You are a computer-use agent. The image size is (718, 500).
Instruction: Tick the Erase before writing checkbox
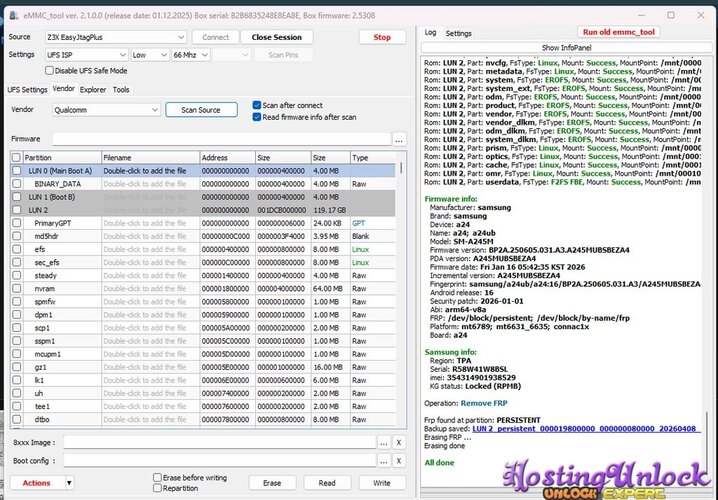click(x=157, y=477)
